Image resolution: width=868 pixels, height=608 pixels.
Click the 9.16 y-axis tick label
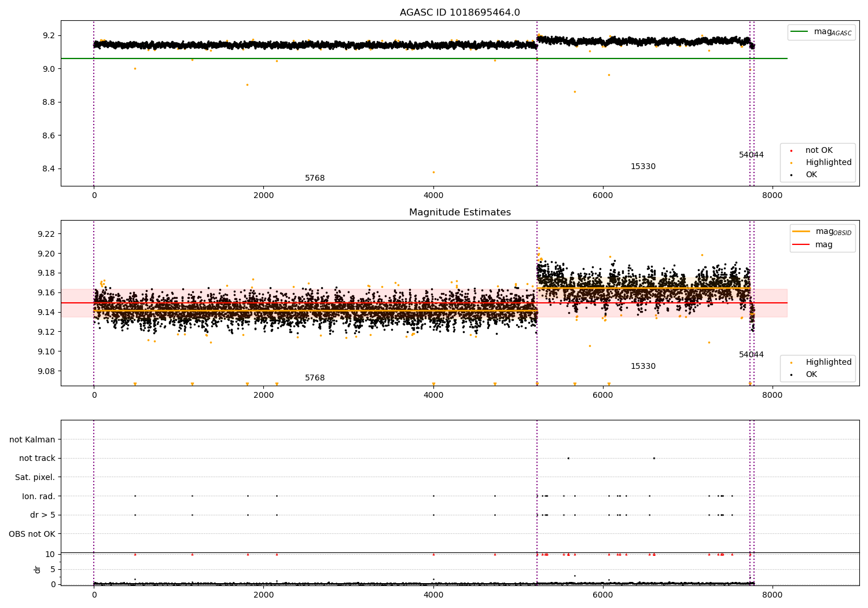point(46,293)
